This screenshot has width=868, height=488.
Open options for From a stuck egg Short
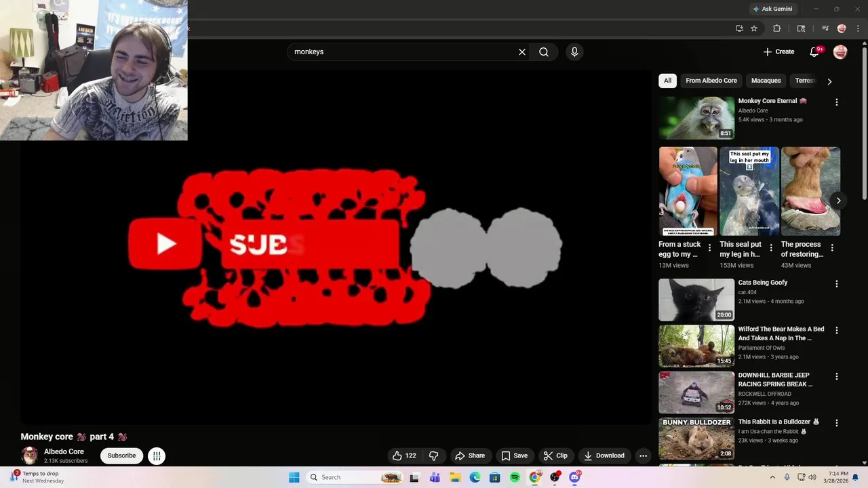(709, 248)
